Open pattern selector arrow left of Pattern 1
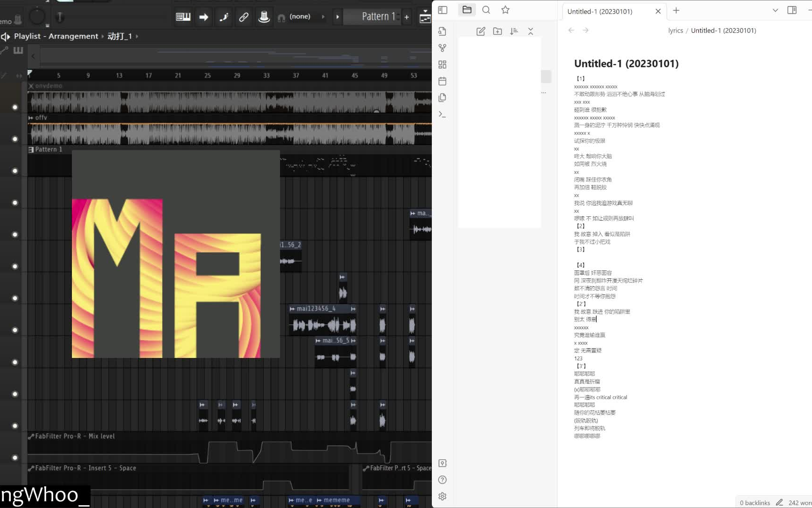 click(337, 17)
